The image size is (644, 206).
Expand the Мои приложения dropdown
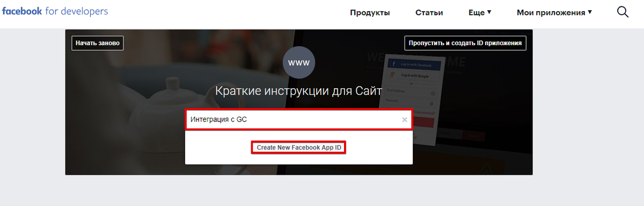click(x=554, y=12)
